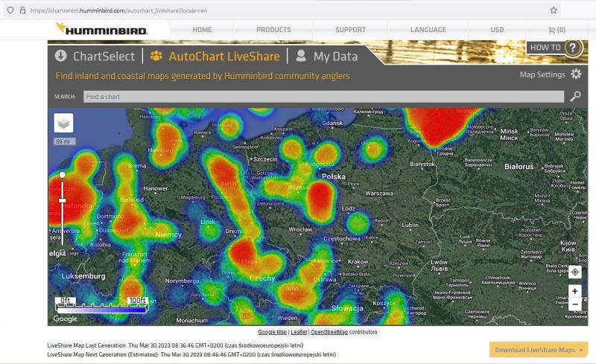Open the map layers selector

pyautogui.click(x=63, y=123)
